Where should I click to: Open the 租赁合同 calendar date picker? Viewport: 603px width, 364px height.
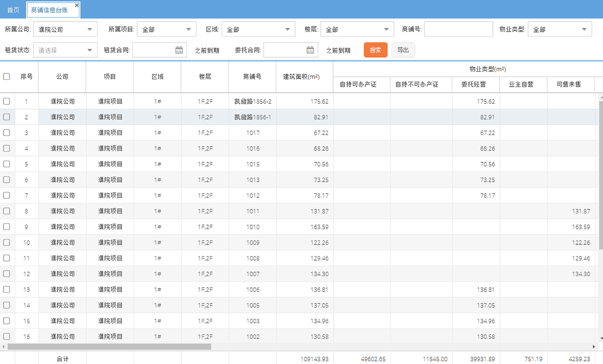pyautogui.click(x=179, y=50)
